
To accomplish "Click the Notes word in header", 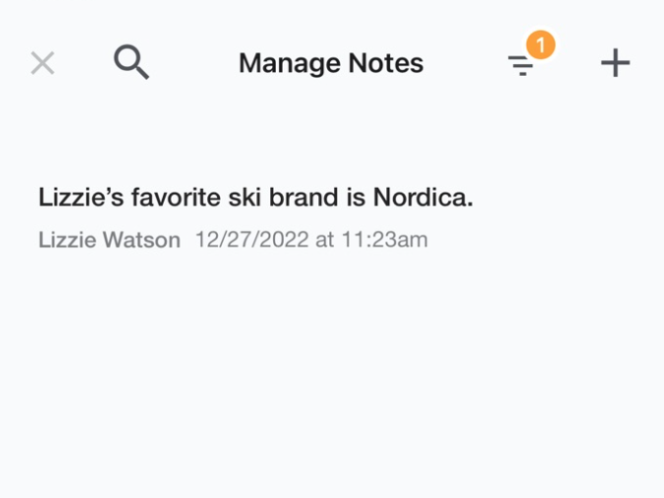I will click(386, 64).
